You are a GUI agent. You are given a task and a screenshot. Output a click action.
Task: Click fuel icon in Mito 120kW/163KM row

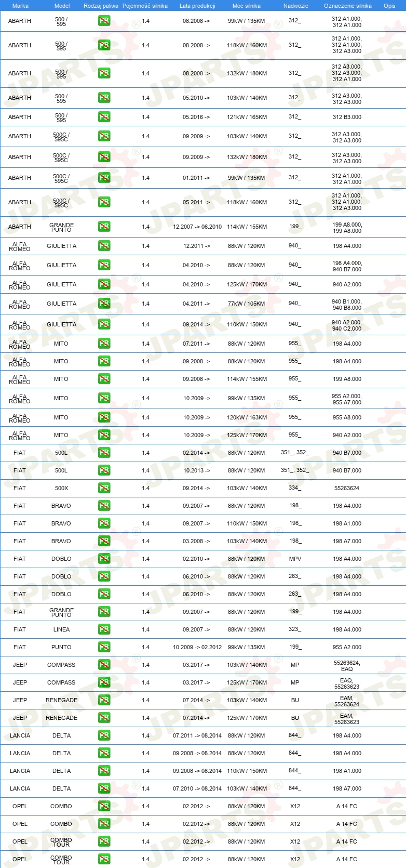pos(104,417)
